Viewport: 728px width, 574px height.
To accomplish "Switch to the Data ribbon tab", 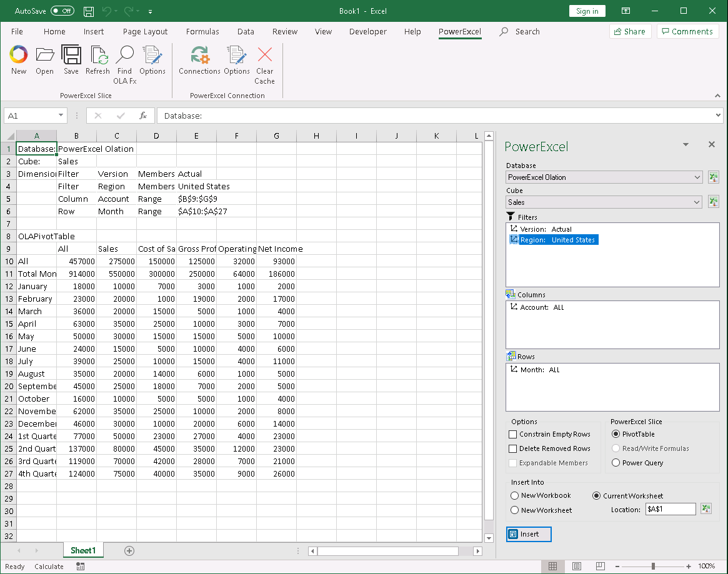I will pyautogui.click(x=246, y=32).
